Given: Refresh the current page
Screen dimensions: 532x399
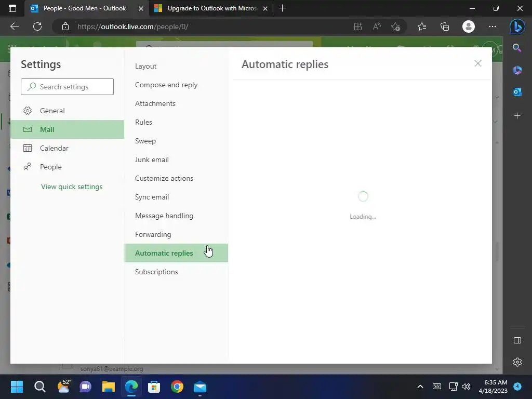Looking at the screenshot, I should 37,26.
